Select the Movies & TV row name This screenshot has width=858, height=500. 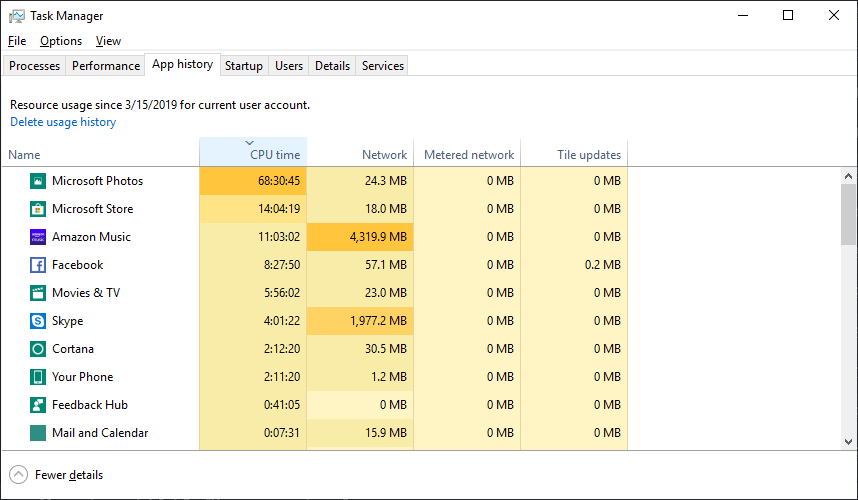click(x=86, y=293)
